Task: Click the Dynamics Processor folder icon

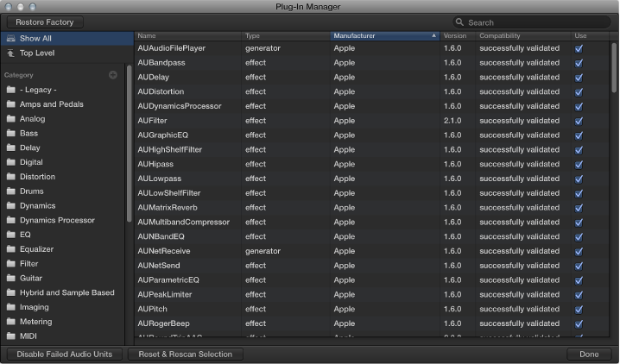Action: [x=11, y=220]
